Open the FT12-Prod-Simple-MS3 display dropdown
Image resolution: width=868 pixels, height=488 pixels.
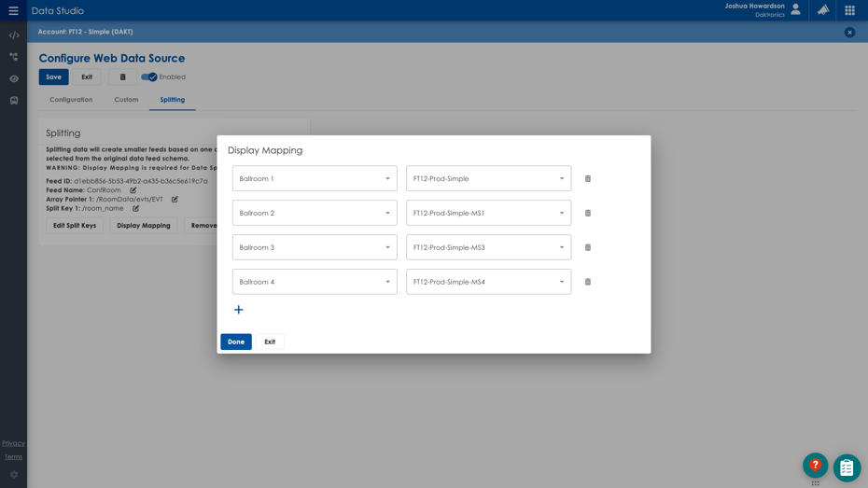pyautogui.click(x=488, y=247)
